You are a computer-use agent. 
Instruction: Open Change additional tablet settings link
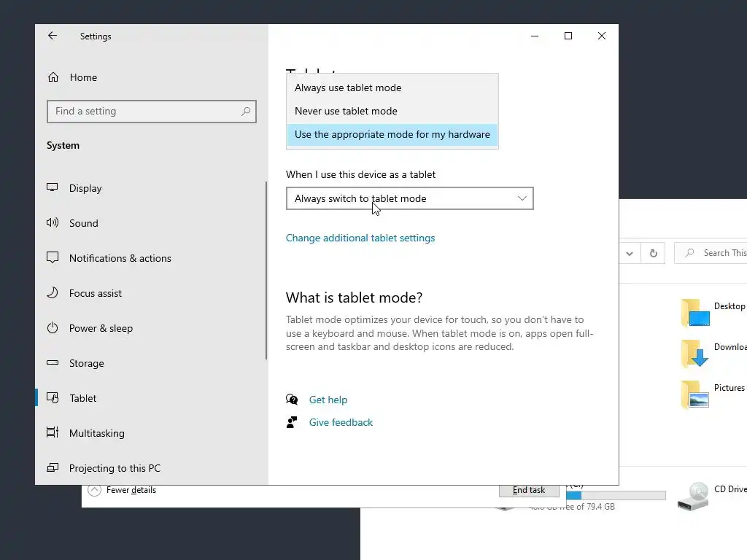(x=360, y=238)
